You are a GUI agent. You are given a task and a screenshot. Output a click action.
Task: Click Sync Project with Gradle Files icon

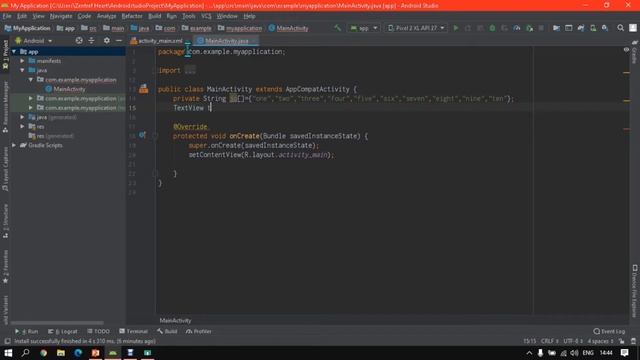pos(580,28)
